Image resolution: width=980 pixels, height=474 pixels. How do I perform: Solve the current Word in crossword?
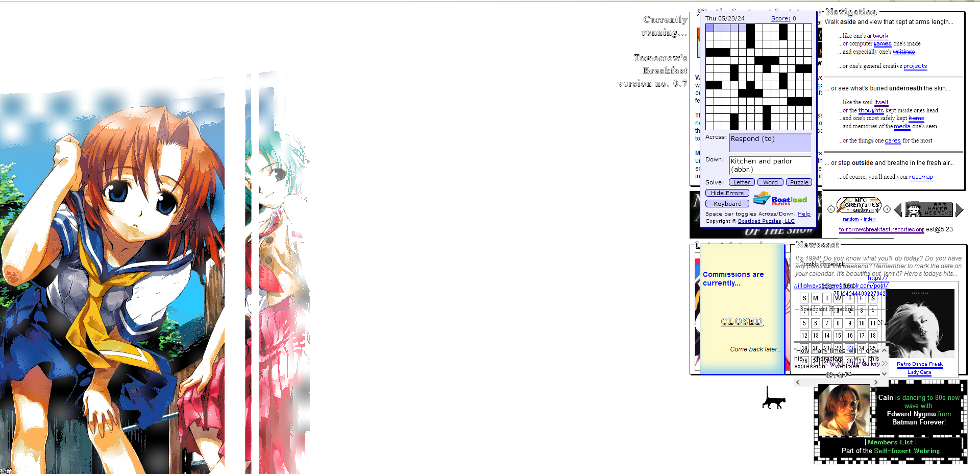770,182
